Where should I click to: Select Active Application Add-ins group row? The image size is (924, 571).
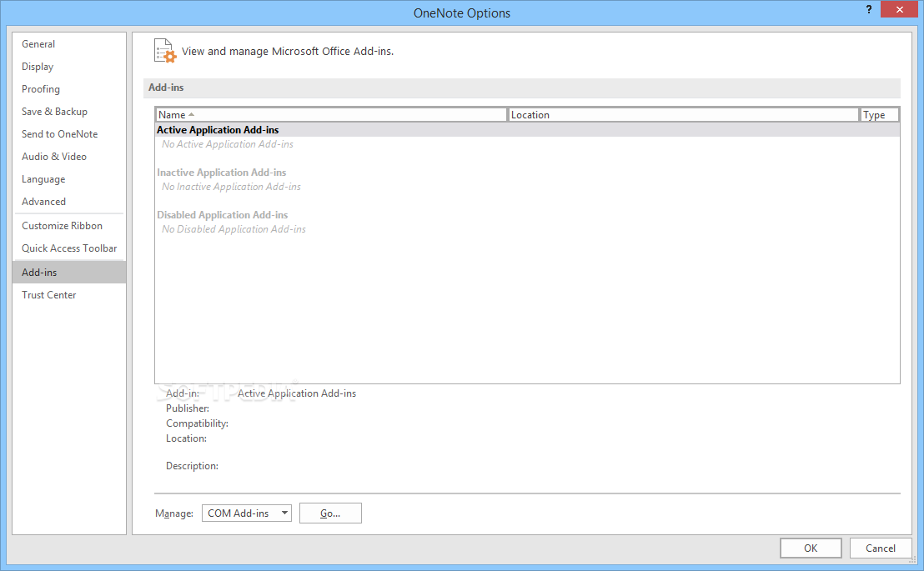[x=527, y=130]
